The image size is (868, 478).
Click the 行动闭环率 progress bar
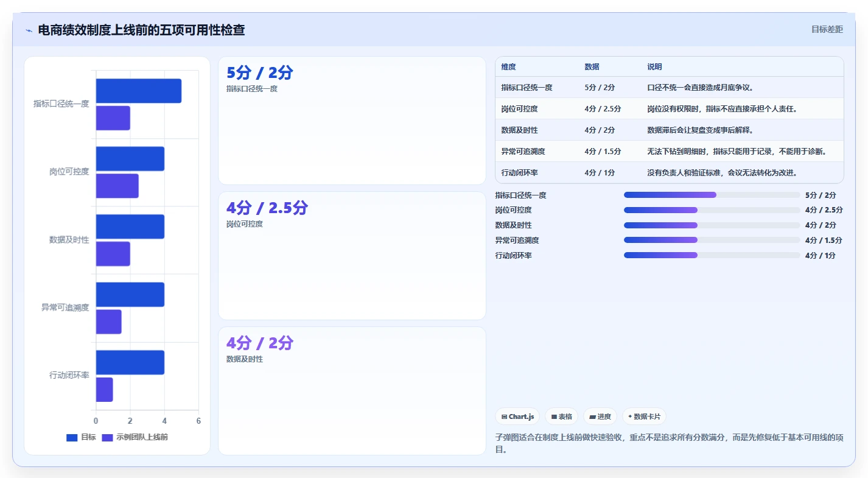[712, 256]
